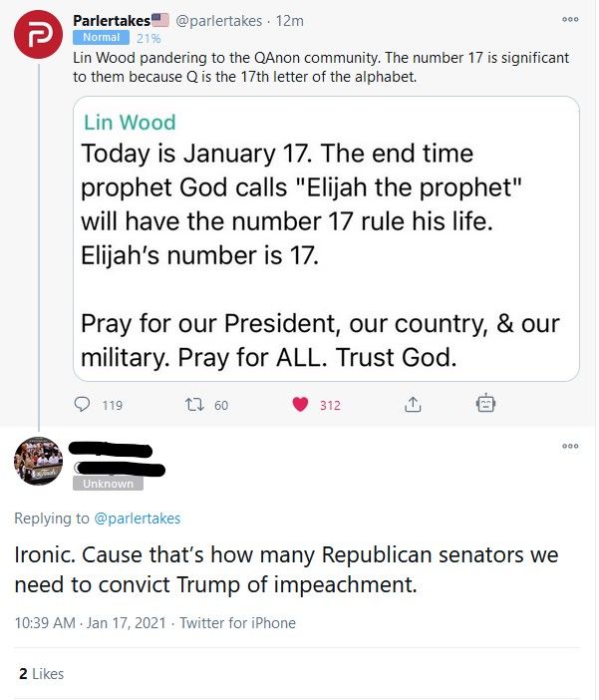Open the Parlertakes display name
The height and width of the screenshot is (700, 599).
pyautogui.click(x=112, y=21)
